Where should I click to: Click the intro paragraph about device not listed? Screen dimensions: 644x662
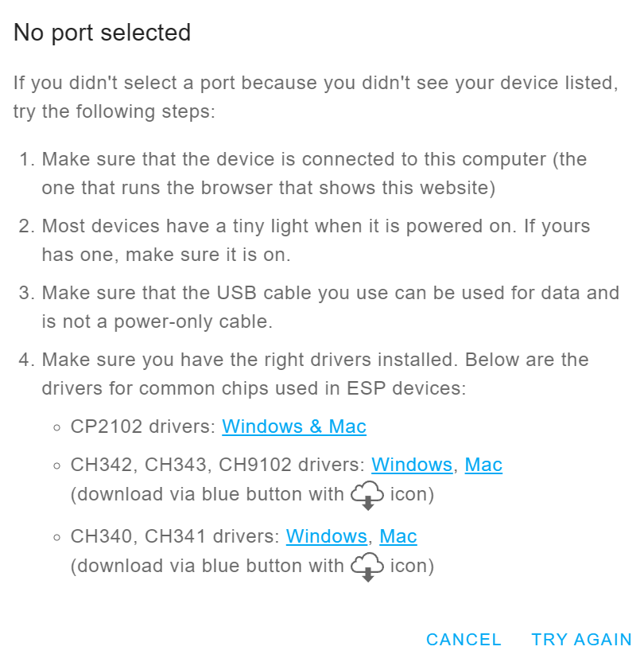point(315,97)
